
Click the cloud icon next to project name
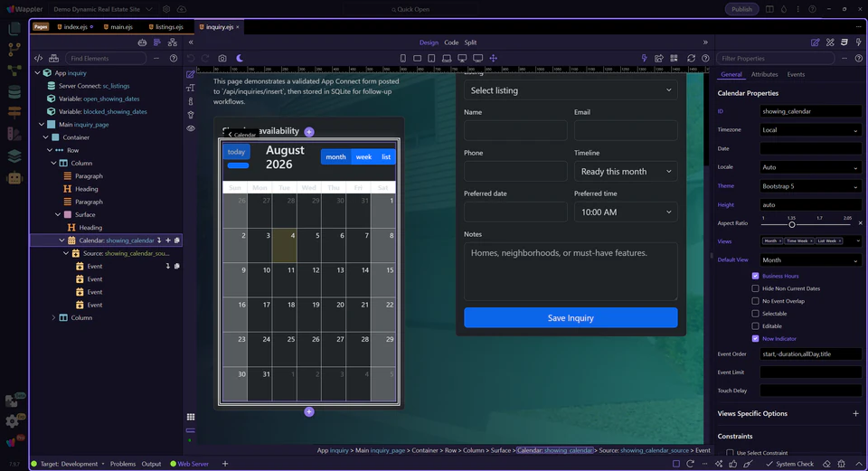[182, 9]
